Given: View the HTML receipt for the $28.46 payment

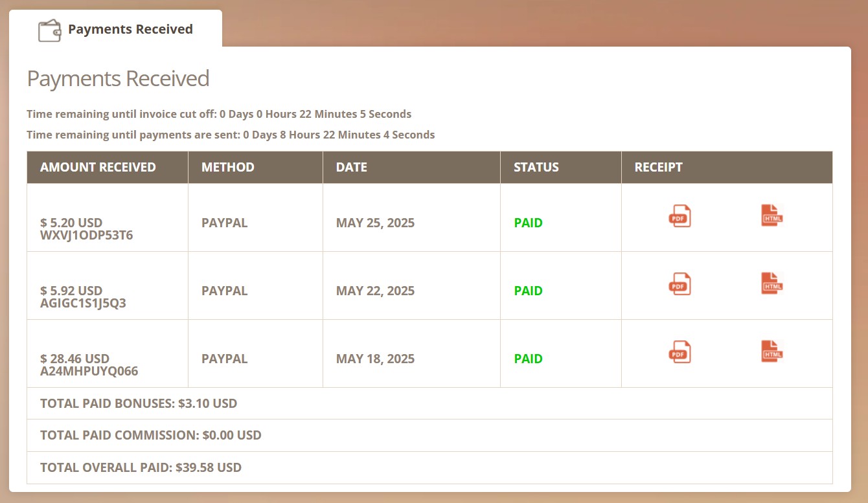Looking at the screenshot, I should pos(771,352).
